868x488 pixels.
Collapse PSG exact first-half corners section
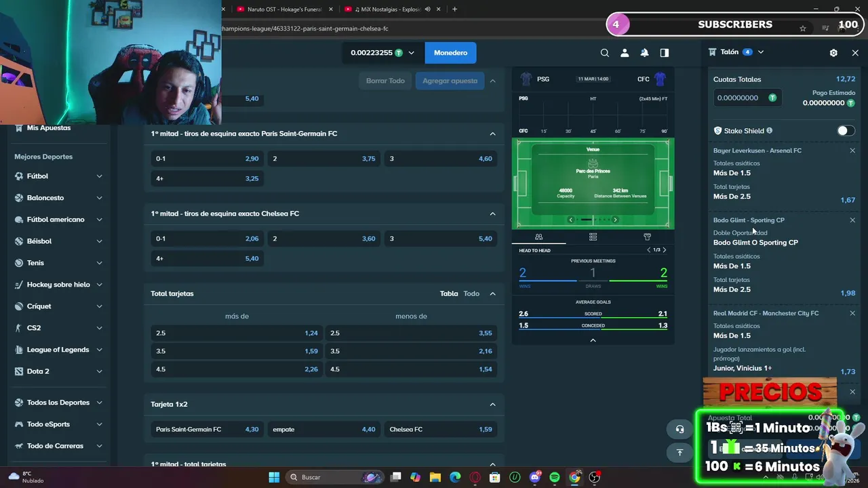click(492, 134)
